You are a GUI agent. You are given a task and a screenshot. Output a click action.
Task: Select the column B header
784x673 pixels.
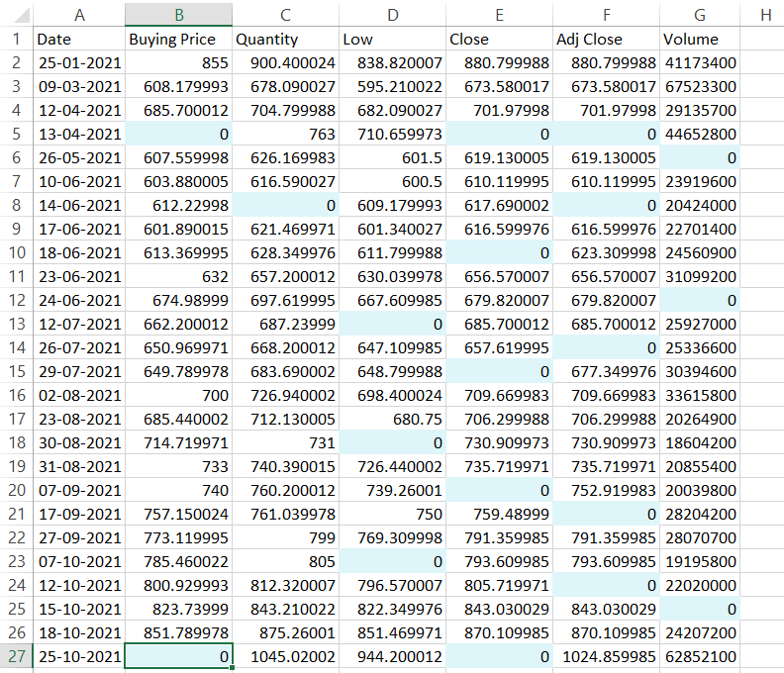tap(178, 15)
